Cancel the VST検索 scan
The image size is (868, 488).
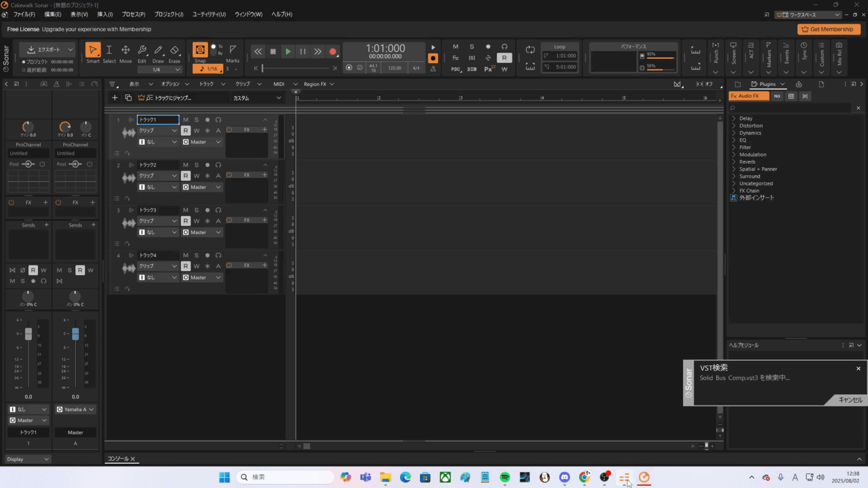point(850,400)
